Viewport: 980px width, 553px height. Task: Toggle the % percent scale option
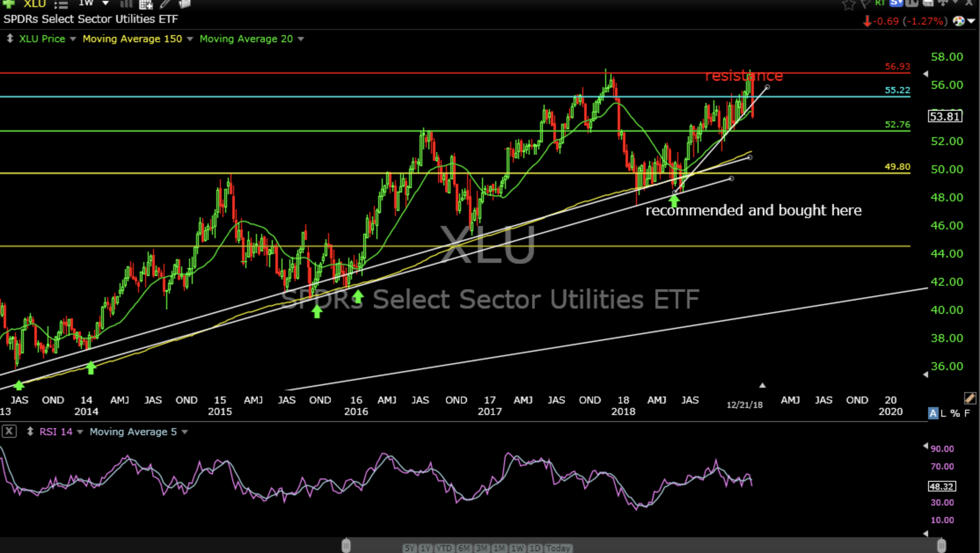pos(955,413)
